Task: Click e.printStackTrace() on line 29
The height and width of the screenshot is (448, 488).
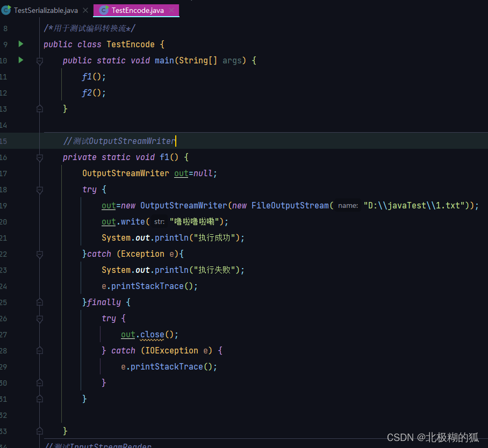Action: (169, 366)
